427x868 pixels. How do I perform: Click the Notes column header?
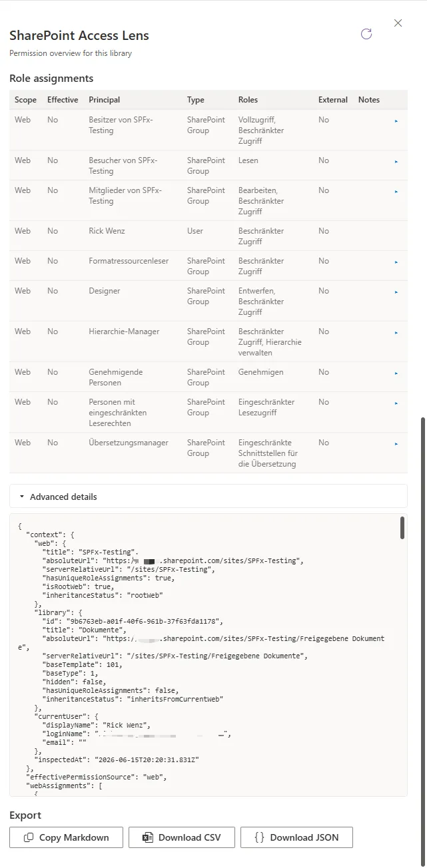point(369,100)
